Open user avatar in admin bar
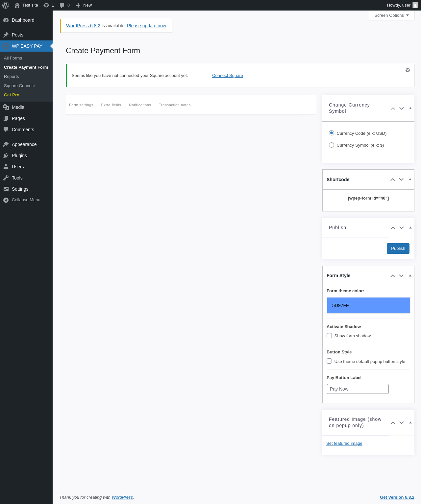 click(415, 5)
